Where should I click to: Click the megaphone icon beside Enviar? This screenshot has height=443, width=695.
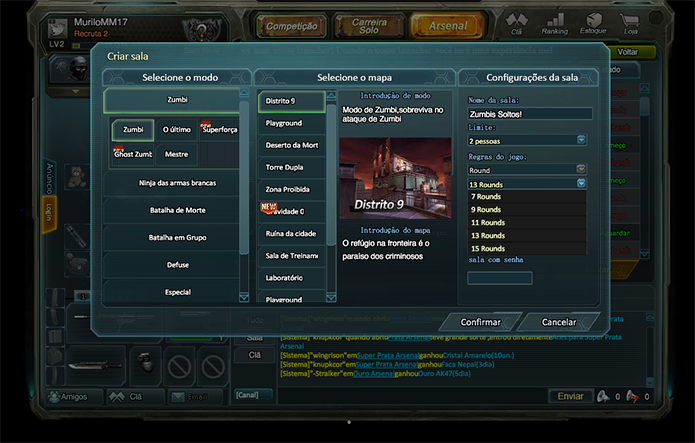click(x=603, y=396)
